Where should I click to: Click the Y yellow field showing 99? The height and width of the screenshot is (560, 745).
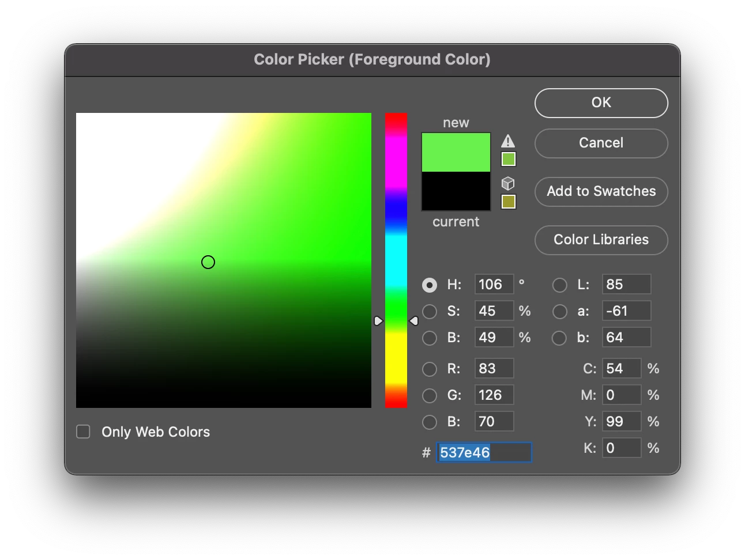622,422
